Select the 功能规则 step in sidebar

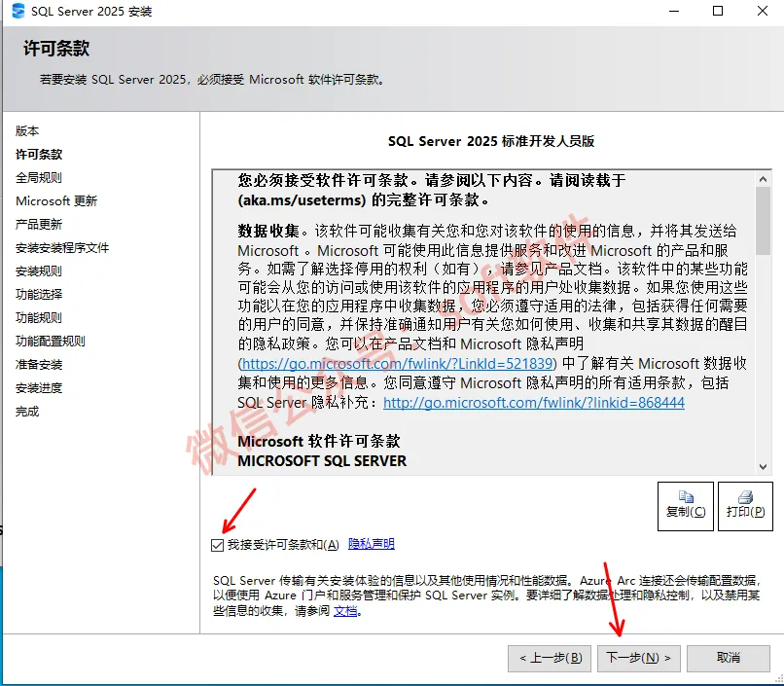39,318
